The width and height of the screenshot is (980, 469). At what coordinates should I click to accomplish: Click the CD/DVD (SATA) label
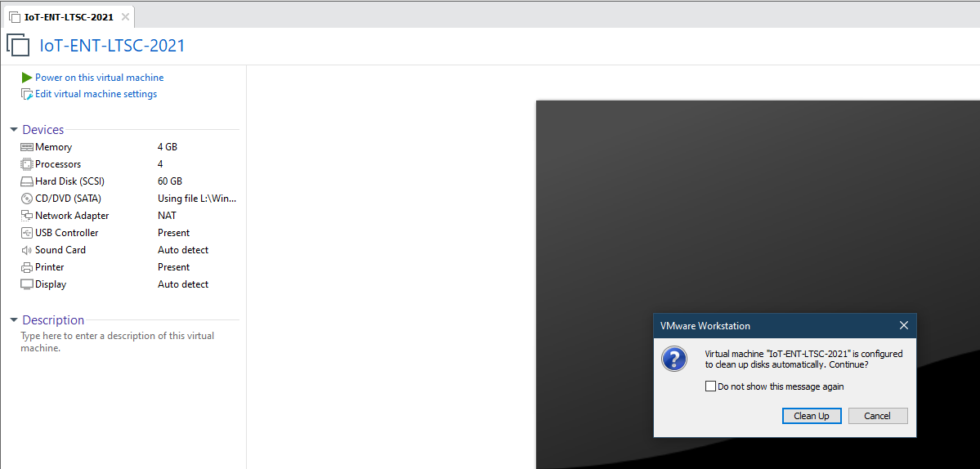pyautogui.click(x=68, y=199)
